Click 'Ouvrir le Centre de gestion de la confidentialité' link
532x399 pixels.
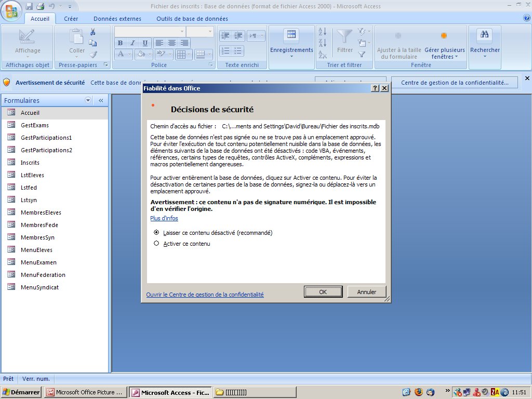coord(205,295)
